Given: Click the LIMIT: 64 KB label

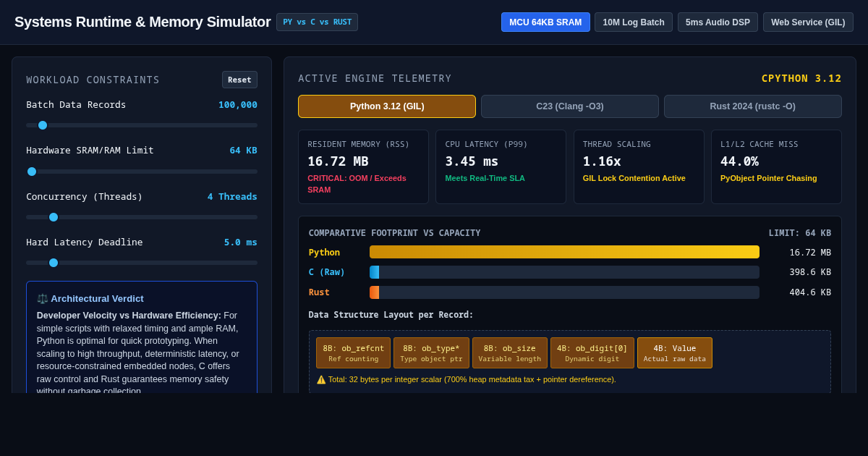Looking at the screenshot, I should point(799,233).
